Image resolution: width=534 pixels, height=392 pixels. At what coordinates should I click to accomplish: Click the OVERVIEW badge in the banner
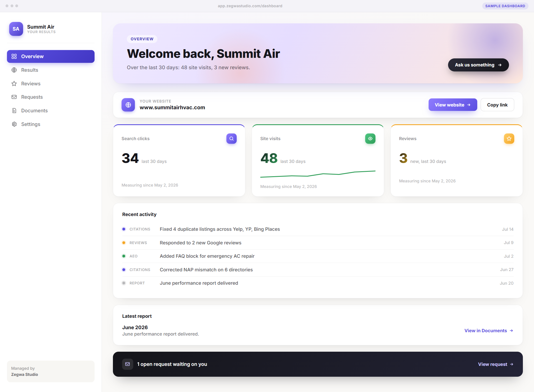tap(142, 39)
